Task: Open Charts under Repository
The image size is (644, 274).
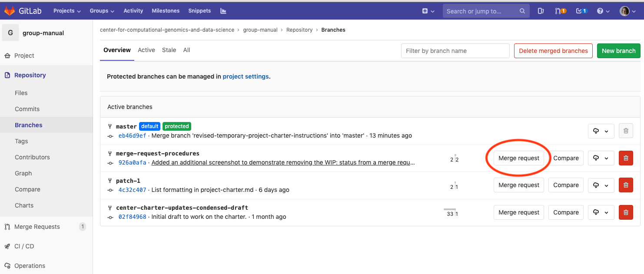Action: (x=24, y=205)
